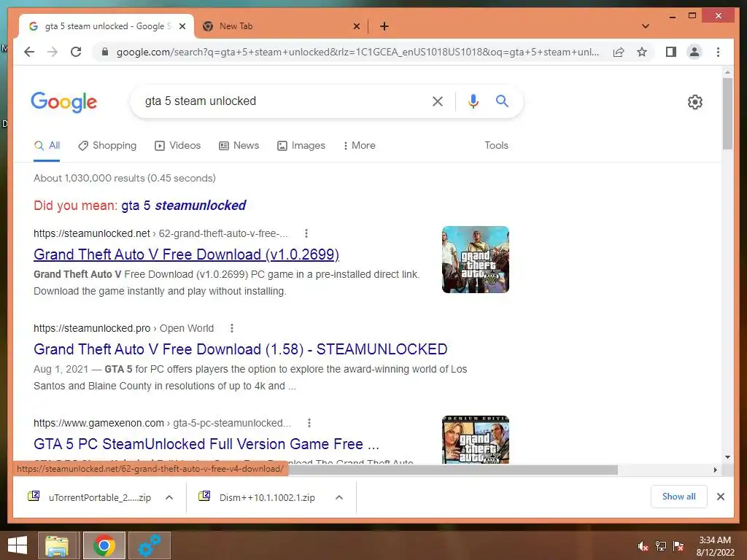Click the address bar URL
The height and width of the screenshot is (560, 747).
pos(357,52)
